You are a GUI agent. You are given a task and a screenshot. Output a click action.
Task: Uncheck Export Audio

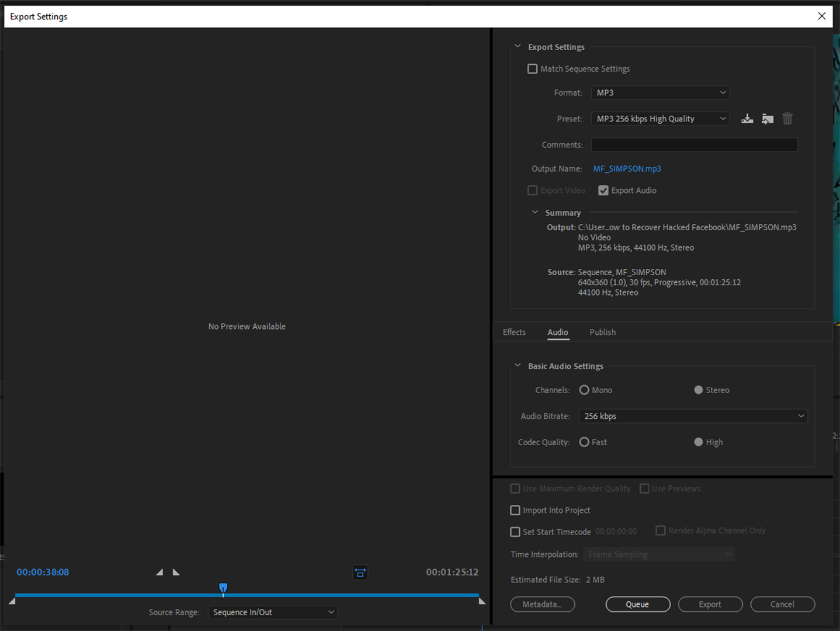tap(603, 190)
